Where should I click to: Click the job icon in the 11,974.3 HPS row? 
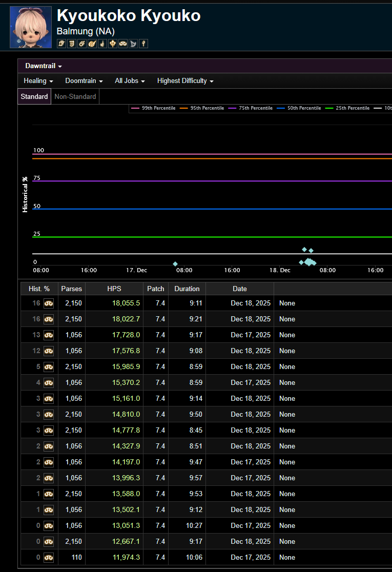[x=49, y=558]
